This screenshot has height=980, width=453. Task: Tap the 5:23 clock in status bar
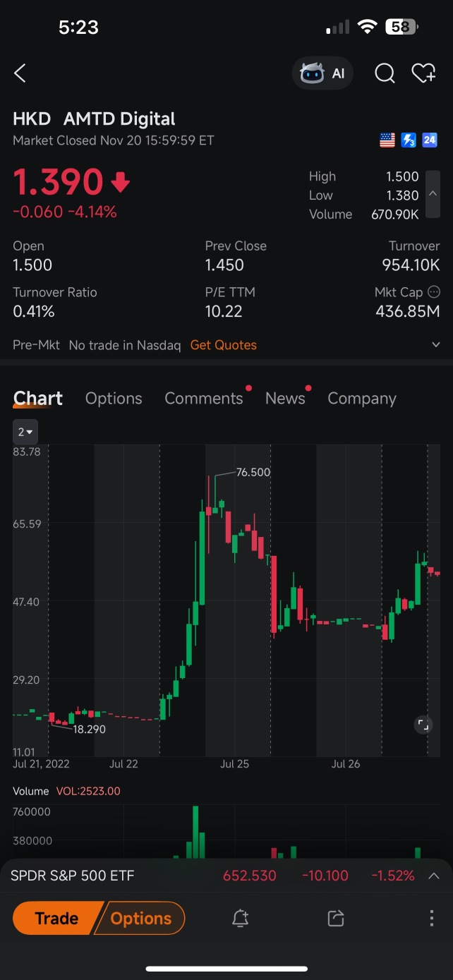pyautogui.click(x=78, y=27)
